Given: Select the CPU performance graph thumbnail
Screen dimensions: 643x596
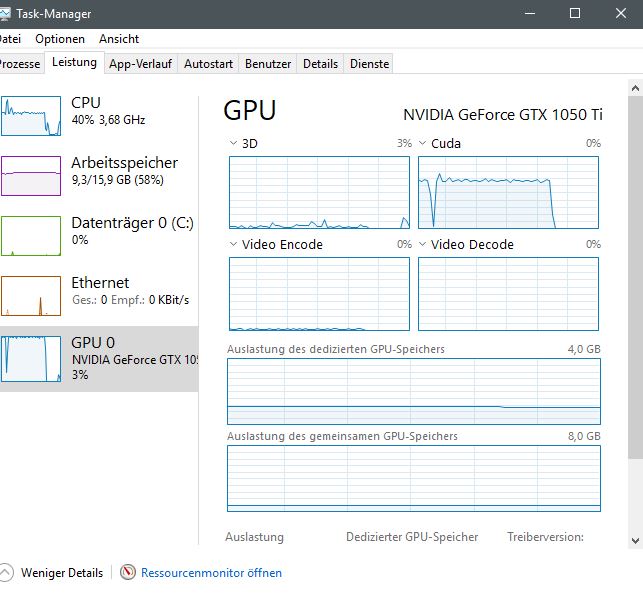Looking at the screenshot, I should coord(32,116).
